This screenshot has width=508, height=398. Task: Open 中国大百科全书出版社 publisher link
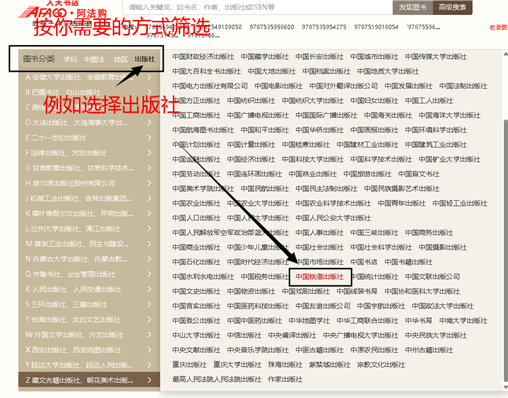(207, 71)
